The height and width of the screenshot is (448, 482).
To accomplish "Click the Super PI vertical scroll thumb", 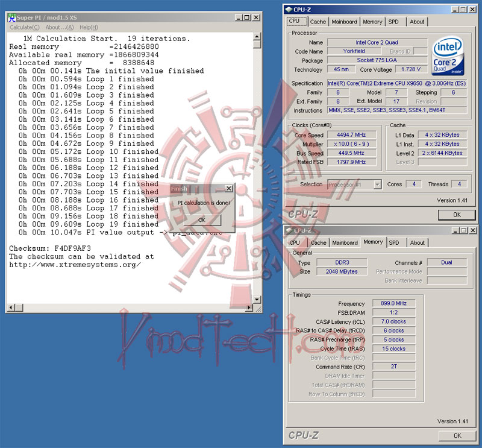I will (x=257, y=44).
